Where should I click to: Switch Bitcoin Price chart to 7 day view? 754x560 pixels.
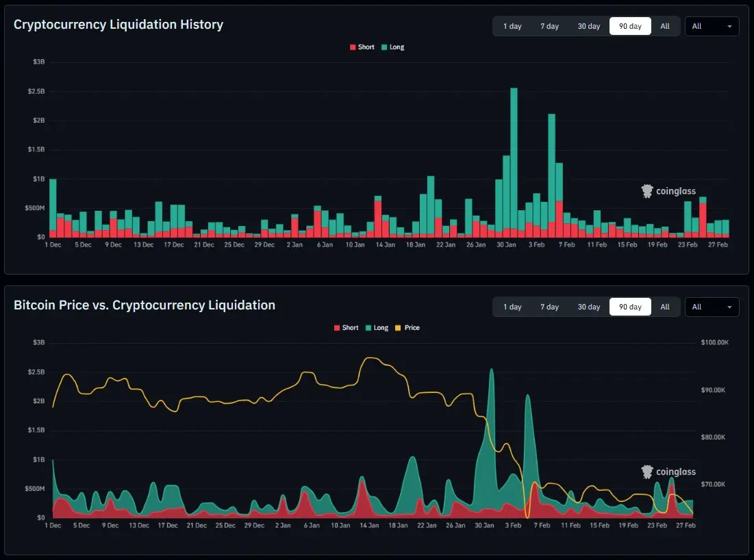point(549,307)
